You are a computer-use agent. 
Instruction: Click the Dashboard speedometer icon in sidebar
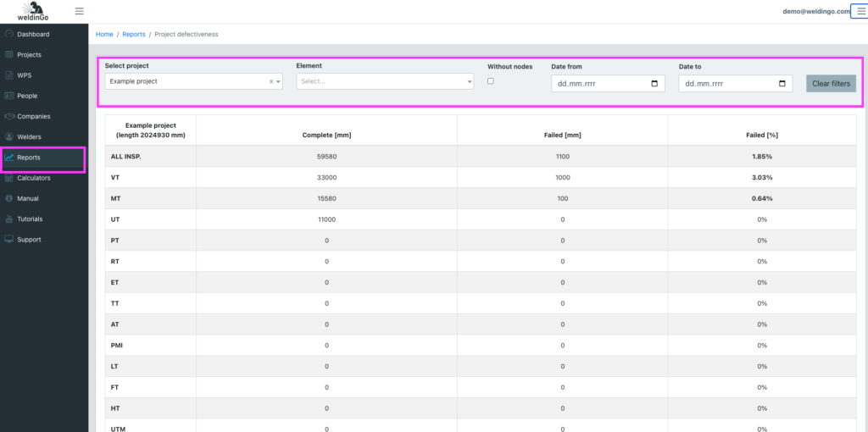pyautogui.click(x=9, y=35)
